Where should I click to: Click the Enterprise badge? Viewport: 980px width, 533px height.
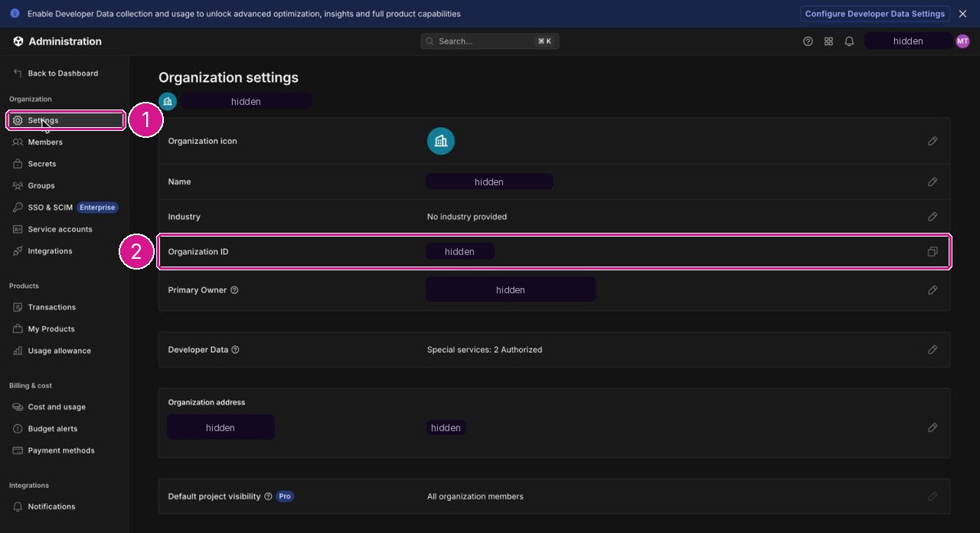pos(97,208)
